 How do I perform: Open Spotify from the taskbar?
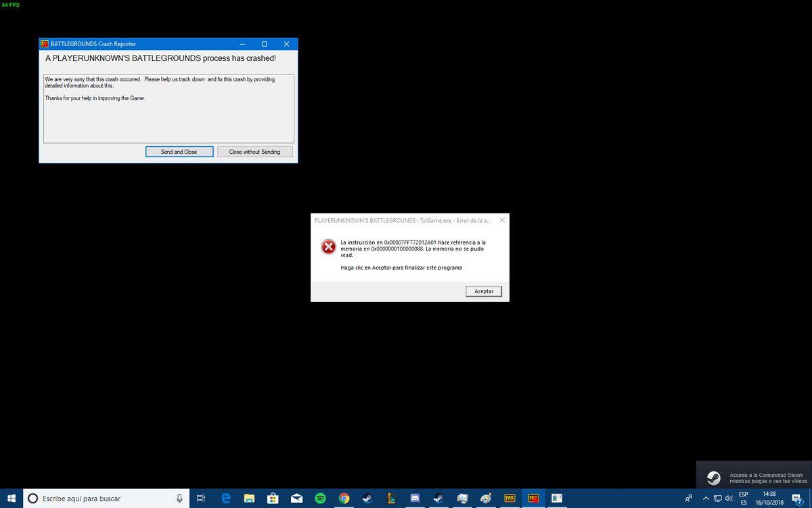(x=321, y=499)
